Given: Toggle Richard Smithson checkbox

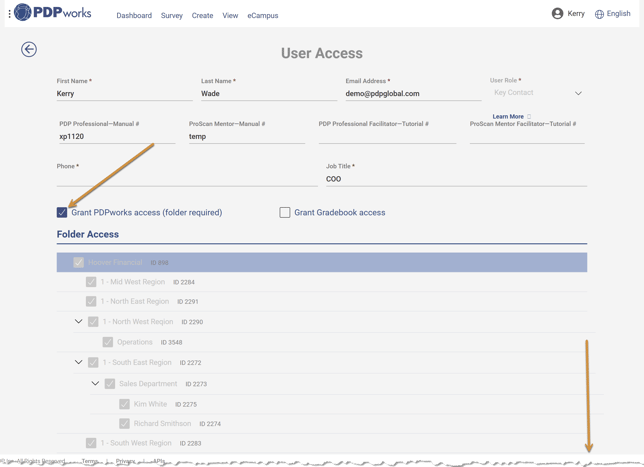Looking at the screenshot, I should (124, 423).
